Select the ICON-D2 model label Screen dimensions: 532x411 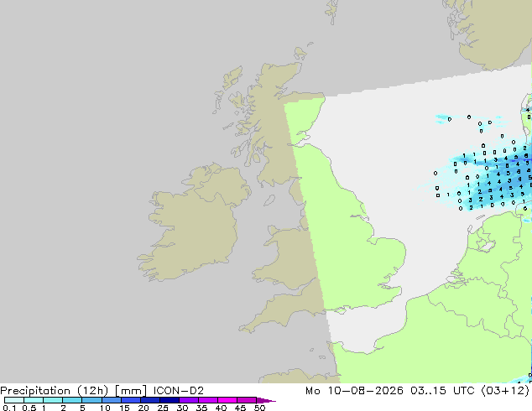point(179,391)
